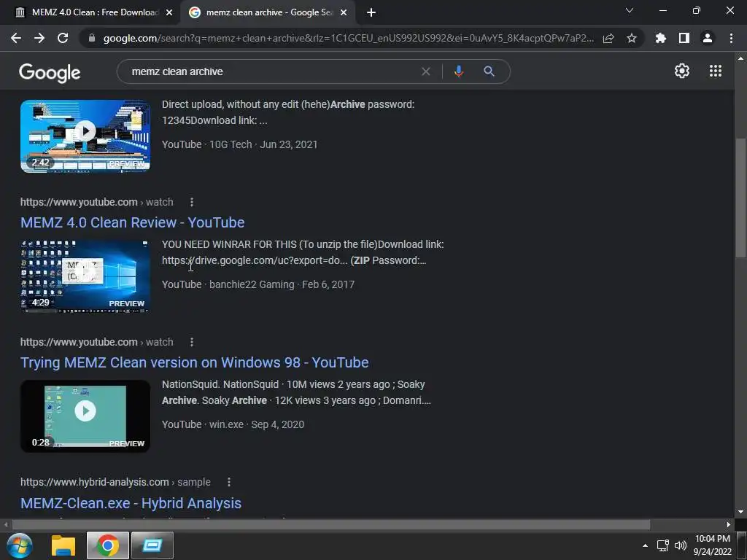This screenshot has height=560, width=747.
Task: Click the banchie22 Gaming Feb 6, 2017 text
Action: coord(282,284)
